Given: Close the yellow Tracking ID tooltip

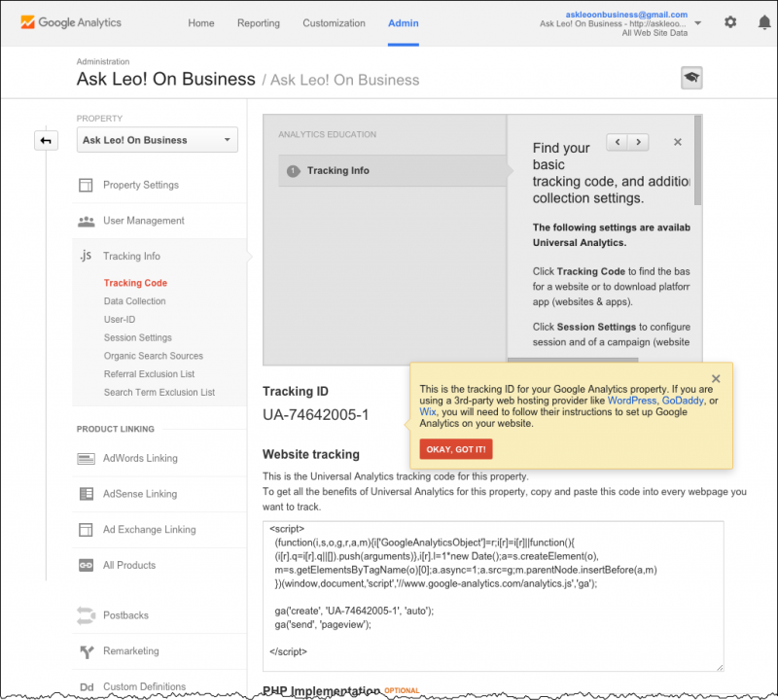Looking at the screenshot, I should 716,378.
